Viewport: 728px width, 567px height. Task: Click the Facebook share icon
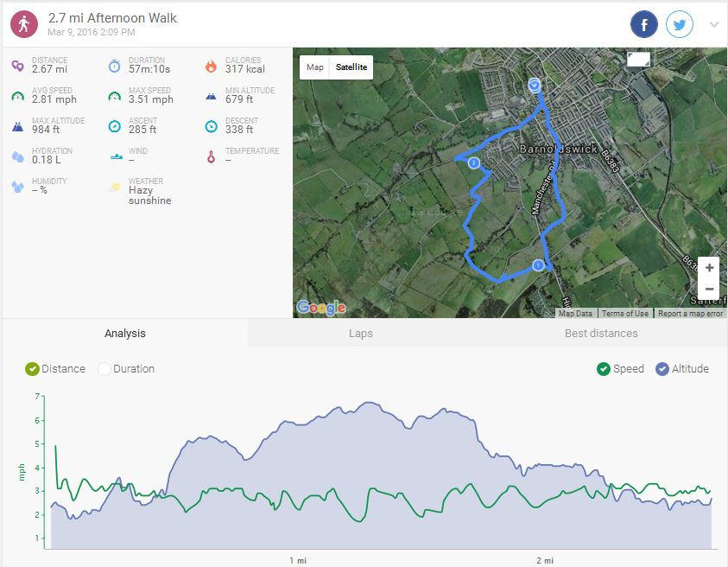[x=644, y=24]
